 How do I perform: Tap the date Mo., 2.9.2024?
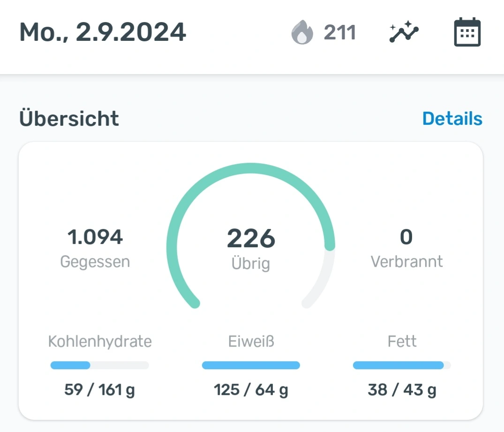[103, 32]
